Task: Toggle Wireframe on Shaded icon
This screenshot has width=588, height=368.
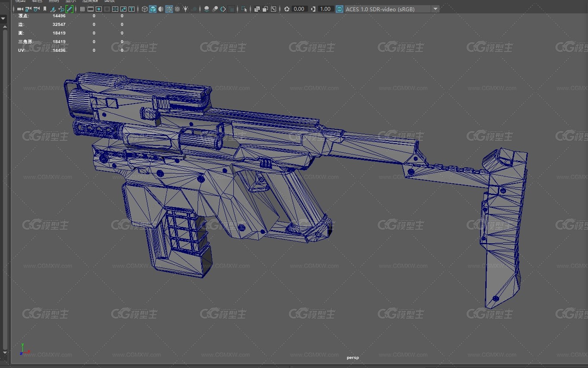Action: point(169,9)
